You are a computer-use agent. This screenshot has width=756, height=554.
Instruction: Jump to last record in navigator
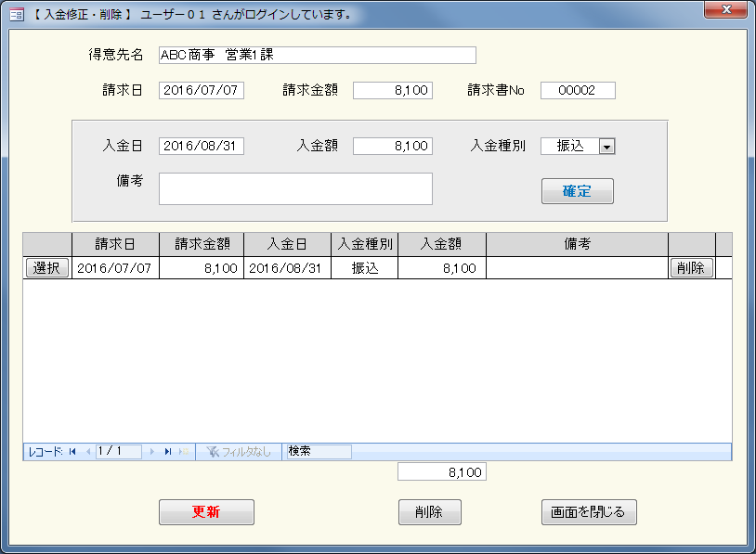pos(168,452)
